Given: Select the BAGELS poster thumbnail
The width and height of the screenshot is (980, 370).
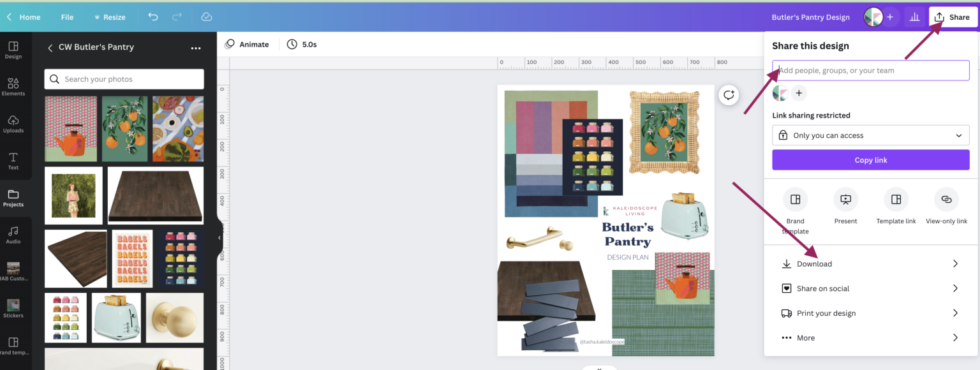Looking at the screenshot, I should [133, 258].
